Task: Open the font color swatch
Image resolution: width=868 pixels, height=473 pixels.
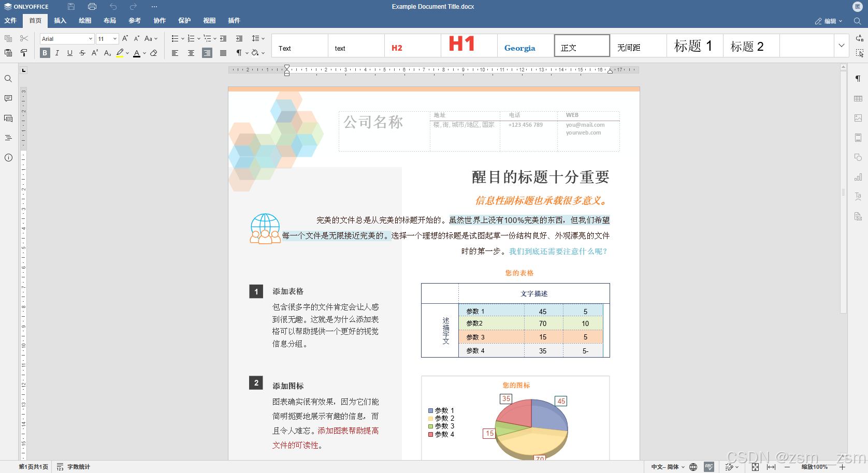Action: pos(137,53)
